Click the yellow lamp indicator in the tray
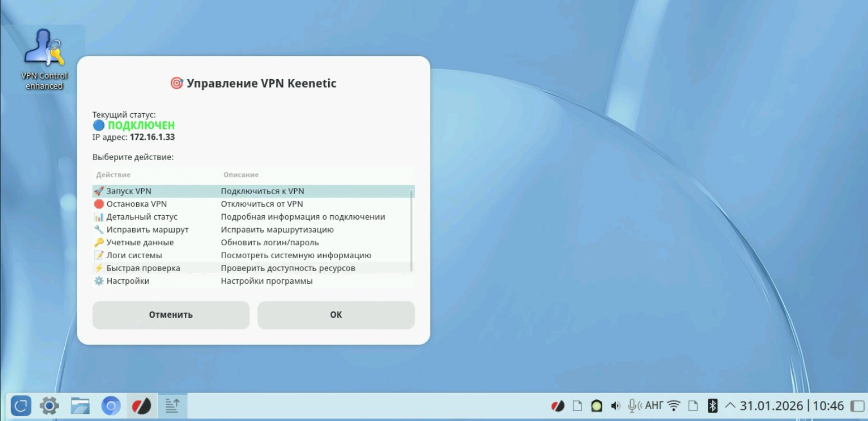Screen dimensions: 868x421 tap(596, 406)
